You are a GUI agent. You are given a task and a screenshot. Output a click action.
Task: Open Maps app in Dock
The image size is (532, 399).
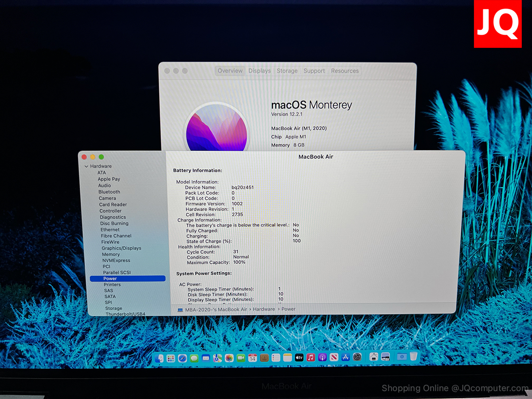pos(217,358)
